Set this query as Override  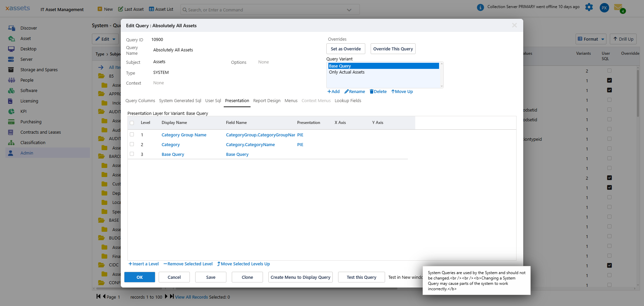coord(345,49)
